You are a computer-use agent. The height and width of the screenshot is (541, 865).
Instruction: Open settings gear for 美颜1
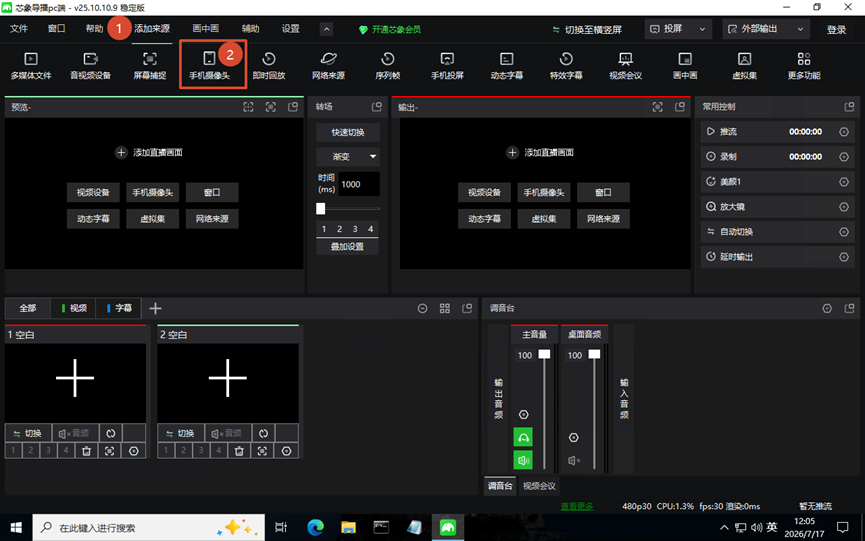point(843,182)
